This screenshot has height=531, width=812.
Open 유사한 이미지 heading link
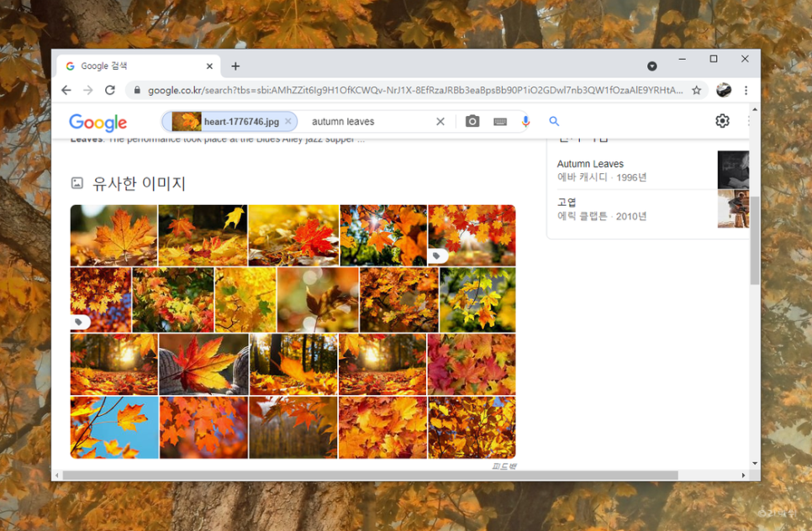click(139, 183)
